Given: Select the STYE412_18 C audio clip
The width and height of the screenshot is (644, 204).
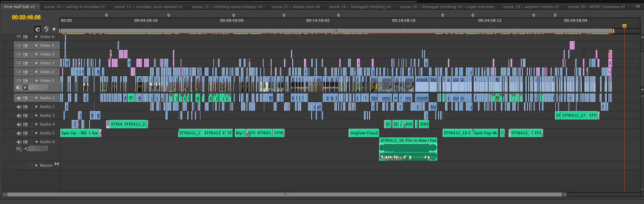Looking at the screenshot, I should [457, 133].
